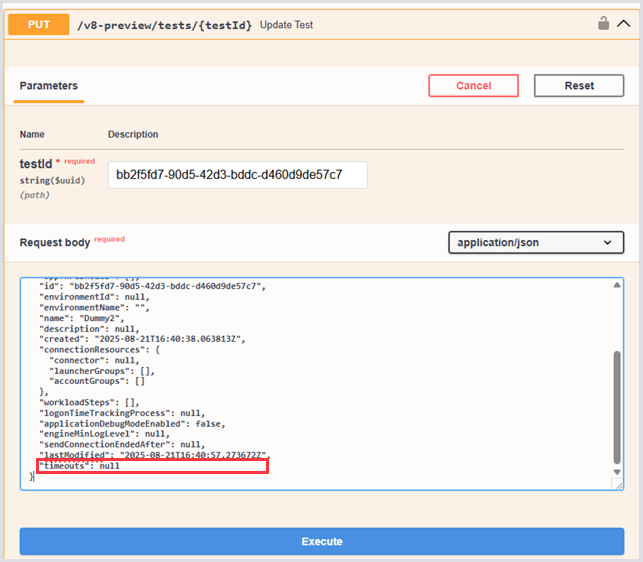Click the textarea resize handle corner
The width and height of the screenshot is (643, 562).
click(617, 484)
